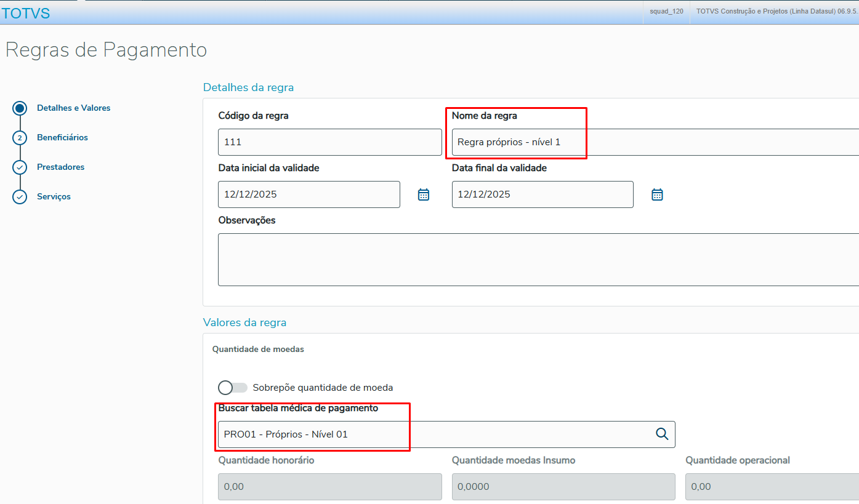Select the Detalhes e Valores step label

pyautogui.click(x=73, y=108)
